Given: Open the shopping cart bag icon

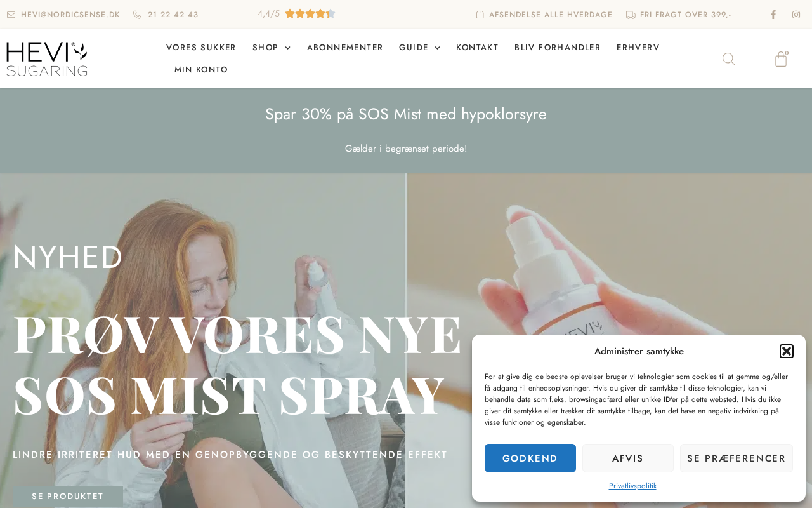Looking at the screenshot, I should 781,59.
